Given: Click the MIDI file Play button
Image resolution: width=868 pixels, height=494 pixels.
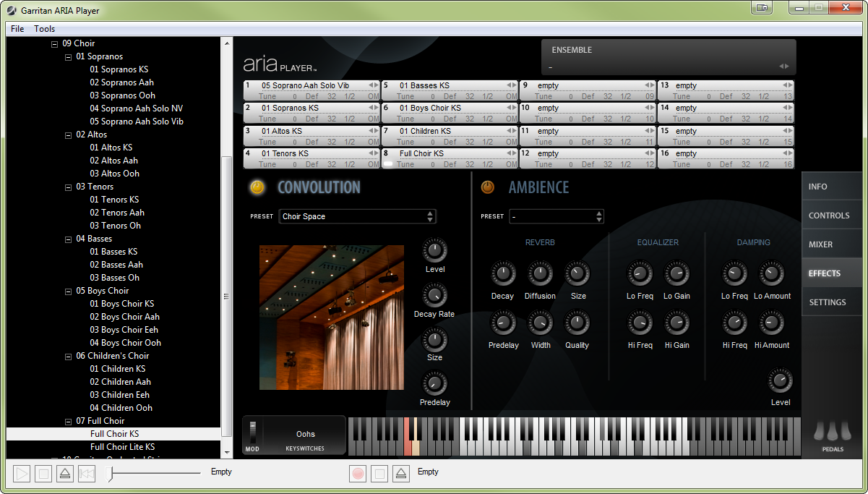Looking at the screenshot, I should click(x=22, y=474).
